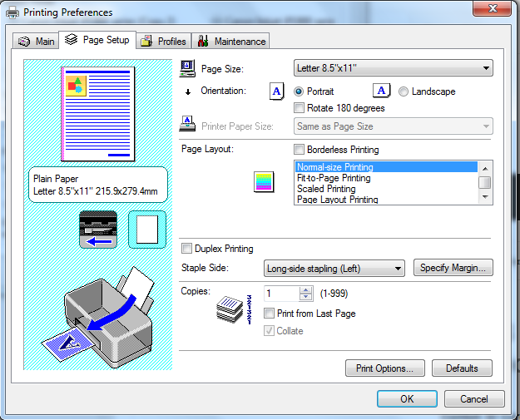
Task: Switch to the Profiles tab
Action: pyautogui.click(x=164, y=42)
